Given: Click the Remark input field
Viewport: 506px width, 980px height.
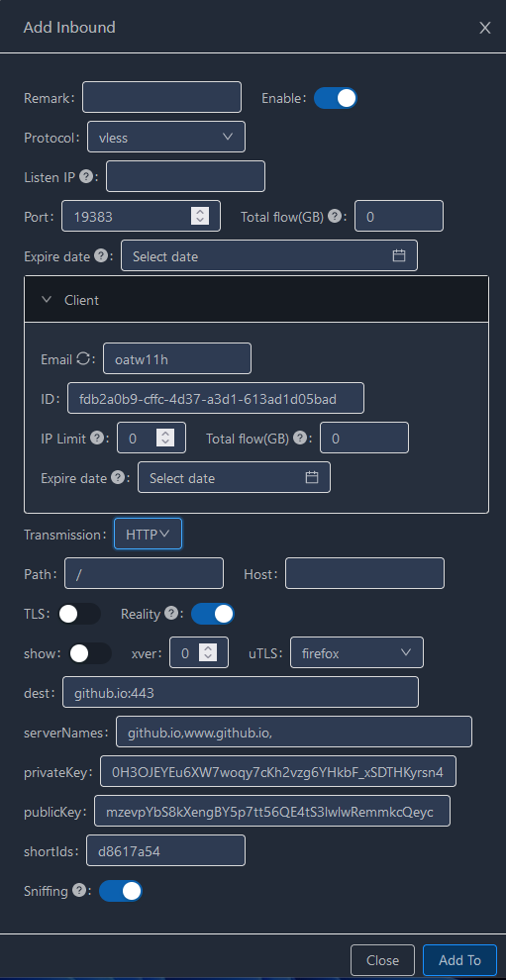Looking at the screenshot, I should click(162, 97).
